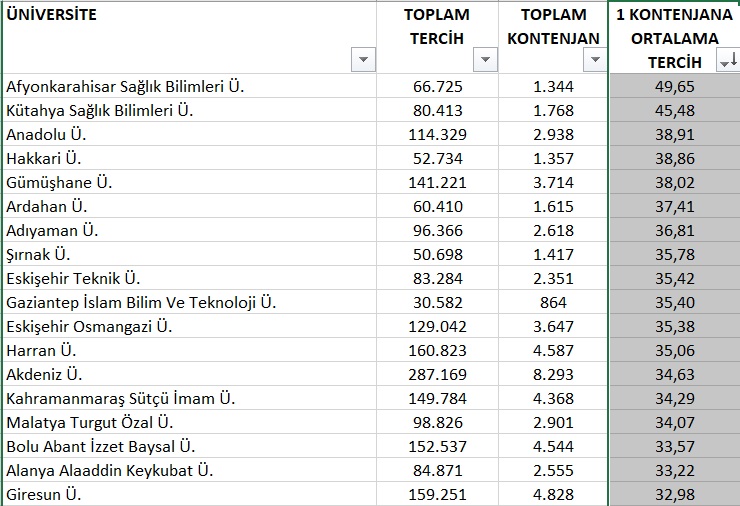Click the quota value 864
The image size is (740, 506).
click(x=554, y=301)
